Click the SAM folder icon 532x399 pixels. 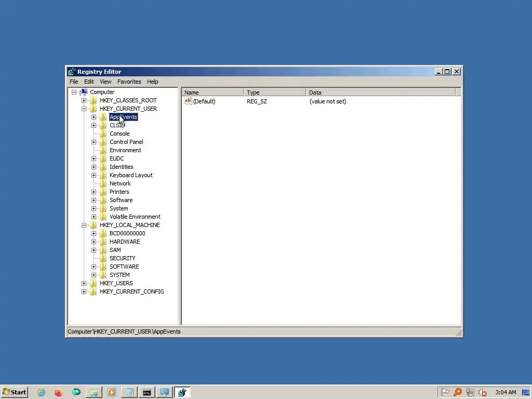pos(103,250)
